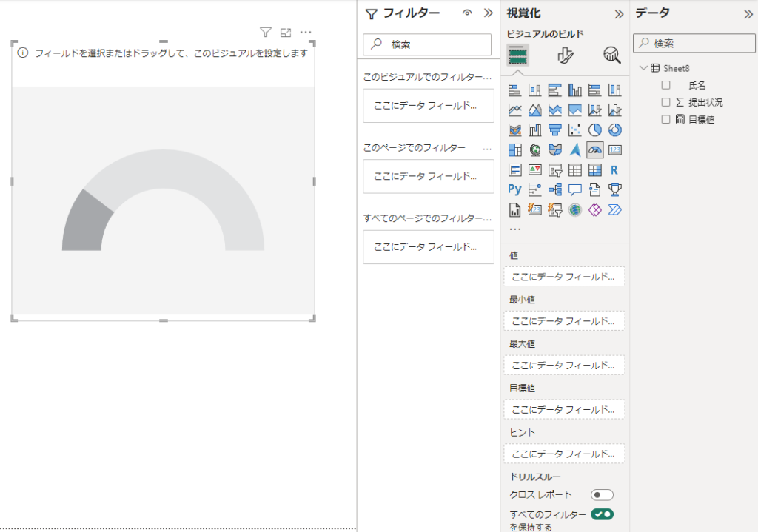Add a Q&A speech bubble visual
The width and height of the screenshot is (758, 532).
575,189
